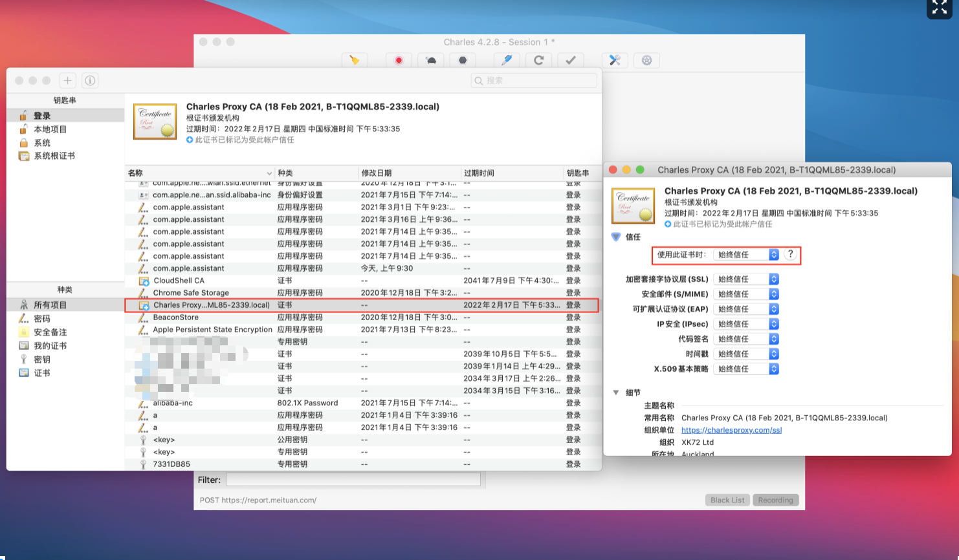This screenshot has width=959, height=560.
Task: Open the 可扩展认证协议 (EAP) dropdown
Action: click(746, 309)
